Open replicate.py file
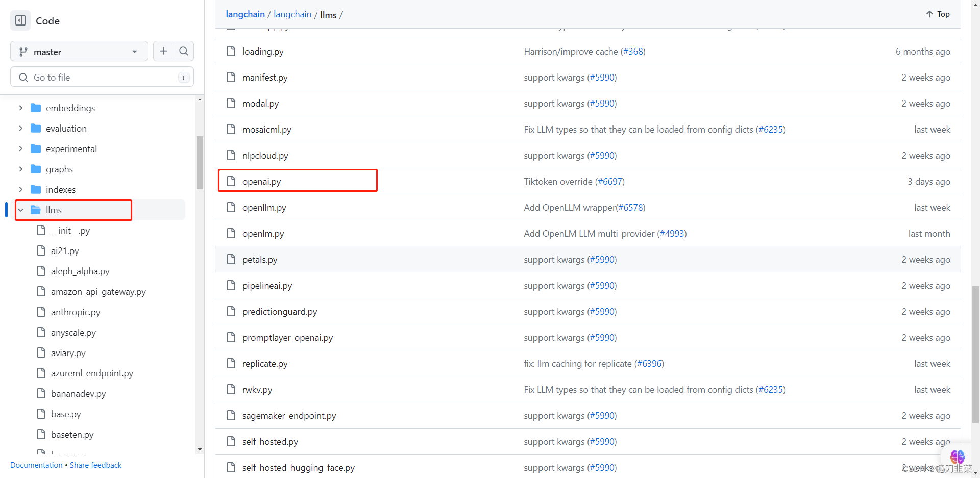This screenshot has height=478, width=980. [265, 363]
